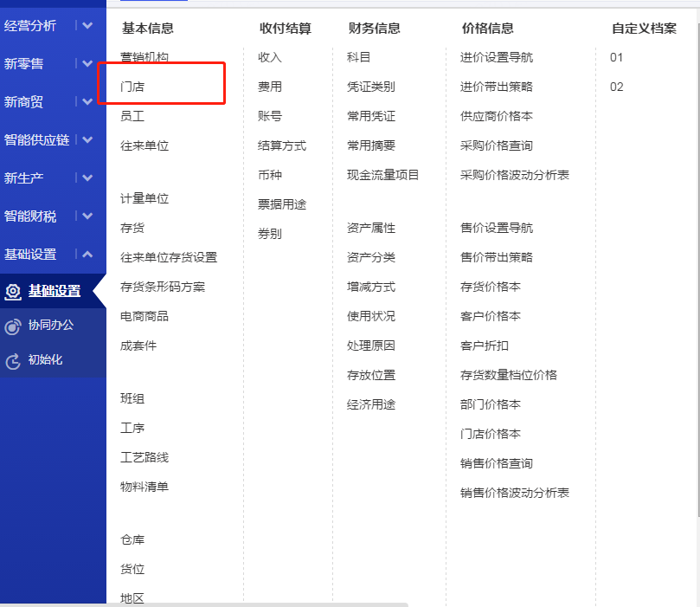Open 常用凭证 link
This screenshot has width=700, height=607.
pyautogui.click(x=371, y=116)
